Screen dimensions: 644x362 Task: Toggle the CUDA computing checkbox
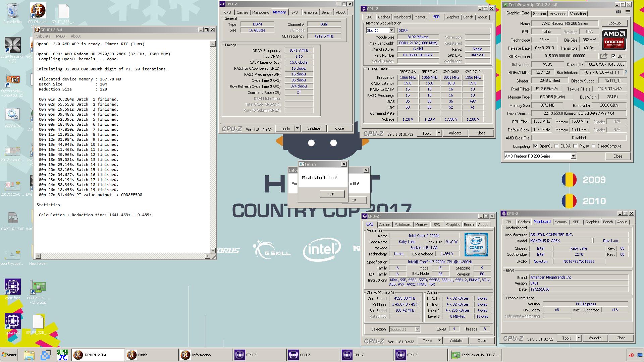556,146
